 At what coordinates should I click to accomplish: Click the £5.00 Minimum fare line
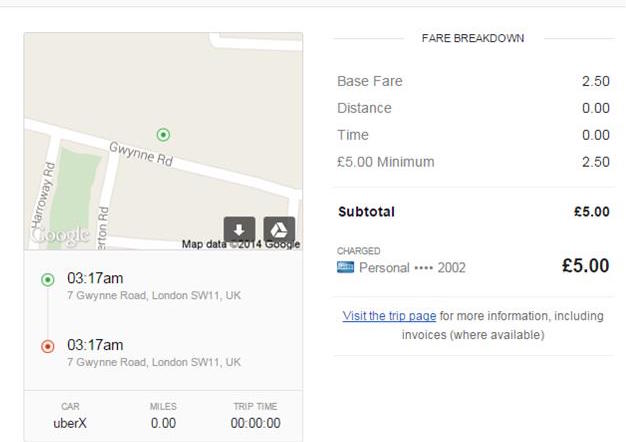tap(473, 162)
